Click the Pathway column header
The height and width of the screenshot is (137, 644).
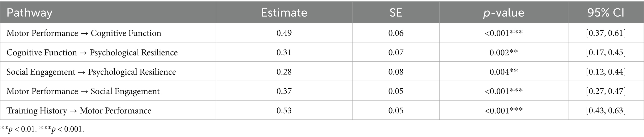click(x=29, y=13)
